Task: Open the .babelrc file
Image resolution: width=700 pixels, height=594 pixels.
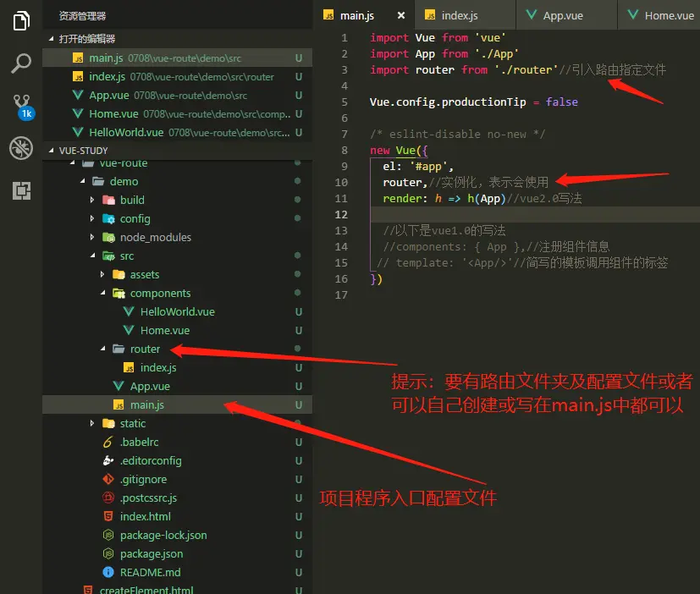Action: tap(177, 442)
